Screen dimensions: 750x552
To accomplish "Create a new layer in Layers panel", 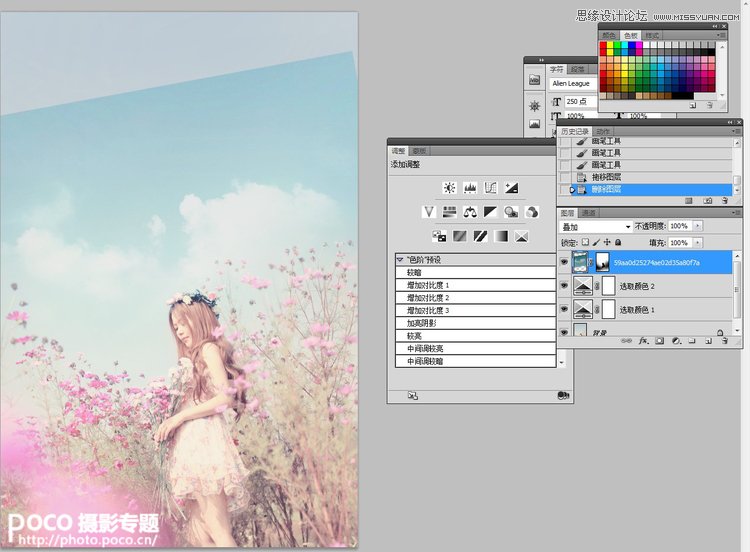I will pos(708,341).
